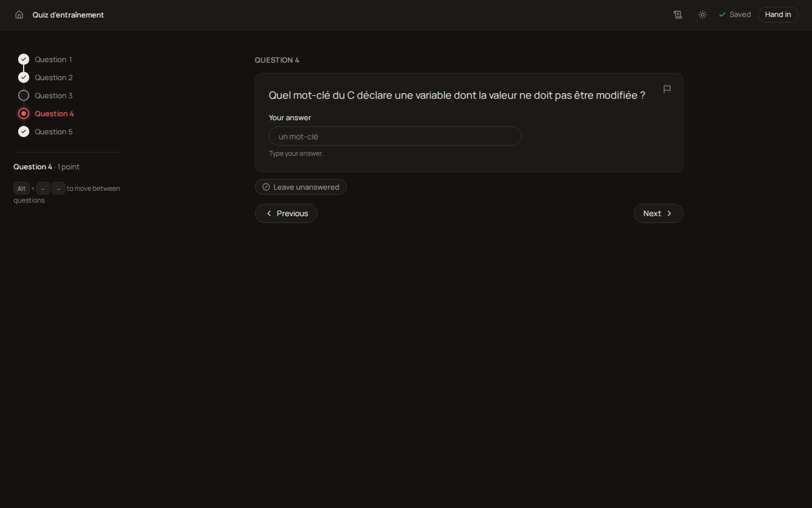Click the 'Type your answer.' hint text

click(296, 154)
